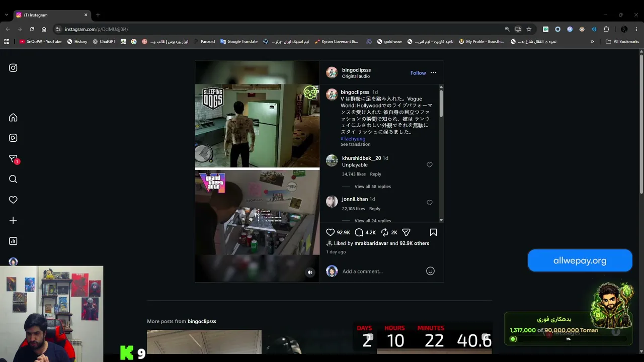Open the gold wow bookmark
644x362 pixels.
[x=389, y=42]
